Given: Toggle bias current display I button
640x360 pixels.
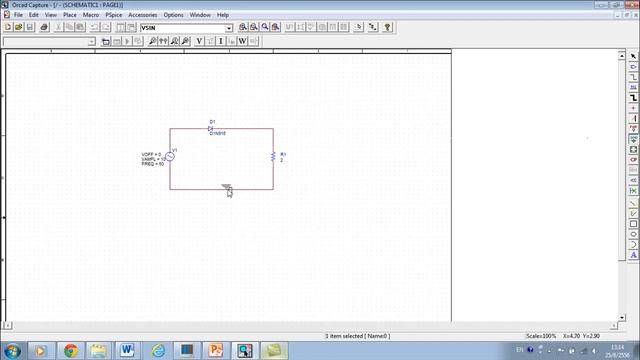Looking at the screenshot, I should [221, 41].
